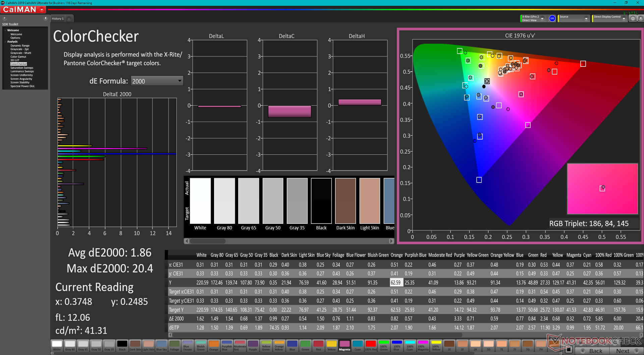Select the 100% Green patch button
Screen dimensions: 644x355
click(x=384, y=345)
